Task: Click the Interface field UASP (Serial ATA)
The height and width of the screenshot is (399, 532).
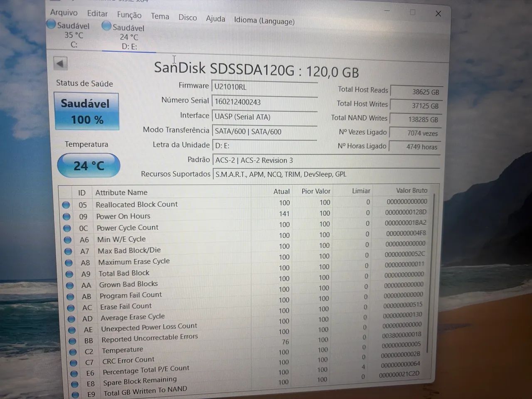Action: click(x=265, y=117)
